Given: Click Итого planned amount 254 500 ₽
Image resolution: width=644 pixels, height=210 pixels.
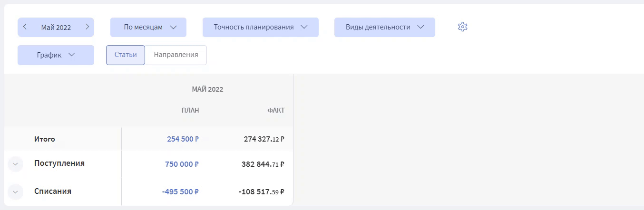Looking at the screenshot, I should [183, 139].
